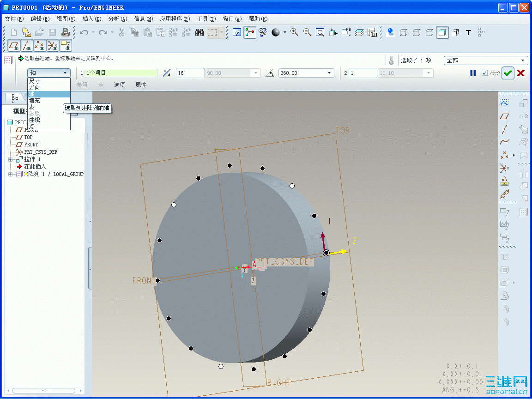Click the zoom in magnifier icon

click(x=294, y=32)
